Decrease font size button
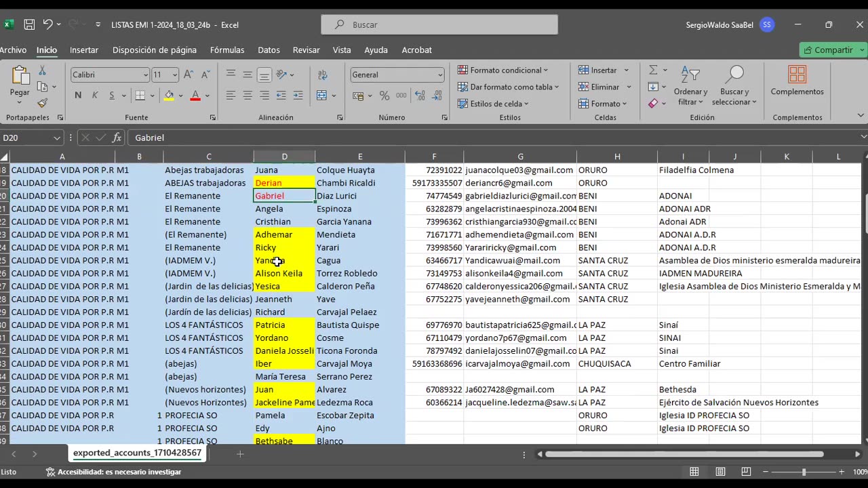This screenshot has width=868, height=488. [x=205, y=75]
